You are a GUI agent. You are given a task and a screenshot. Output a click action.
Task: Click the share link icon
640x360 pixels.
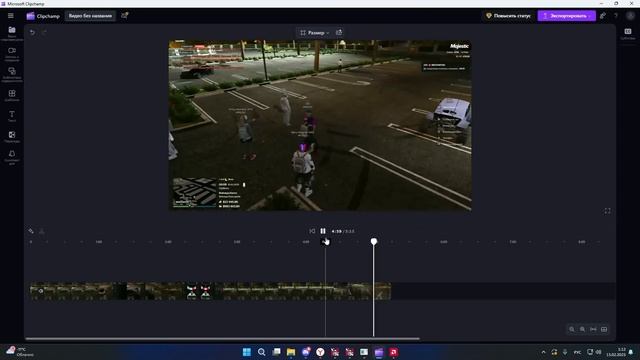point(603,16)
